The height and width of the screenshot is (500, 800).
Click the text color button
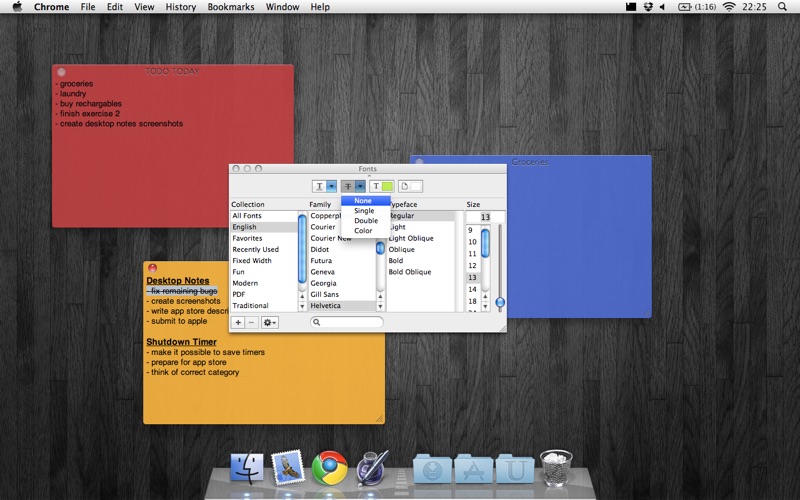click(x=381, y=186)
